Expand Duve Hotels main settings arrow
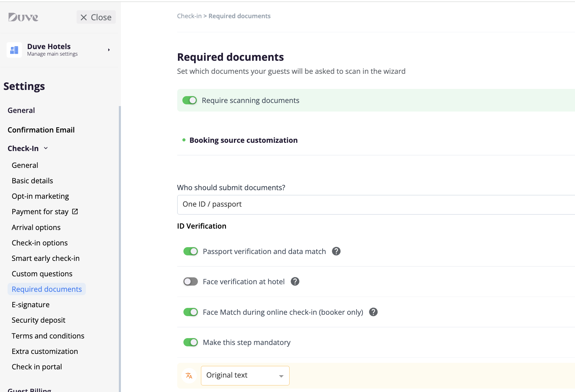Image resolution: width=575 pixels, height=392 pixels. click(109, 50)
